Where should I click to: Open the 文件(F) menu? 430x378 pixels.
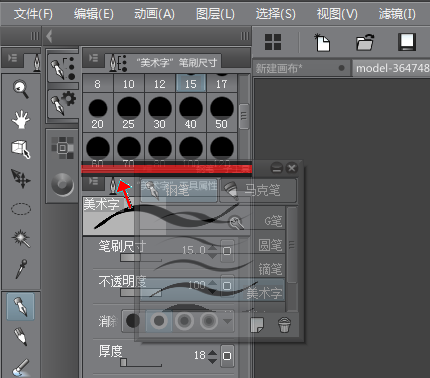[x=33, y=14]
